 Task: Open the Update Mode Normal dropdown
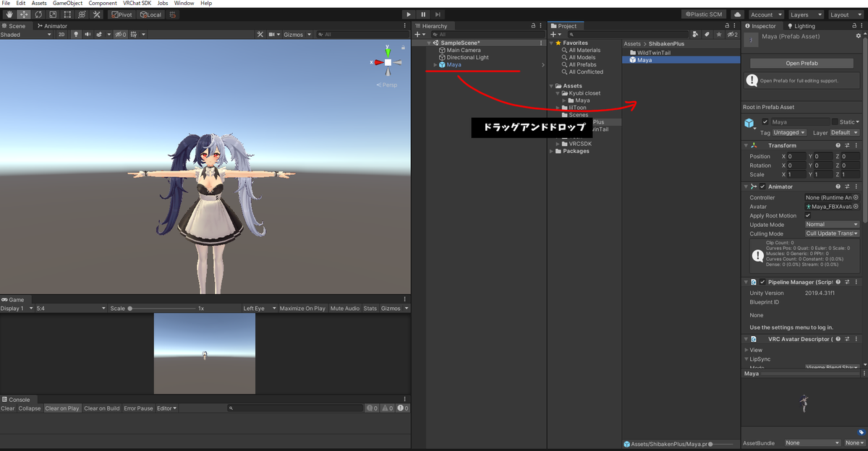pyautogui.click(x=832, y=225)
